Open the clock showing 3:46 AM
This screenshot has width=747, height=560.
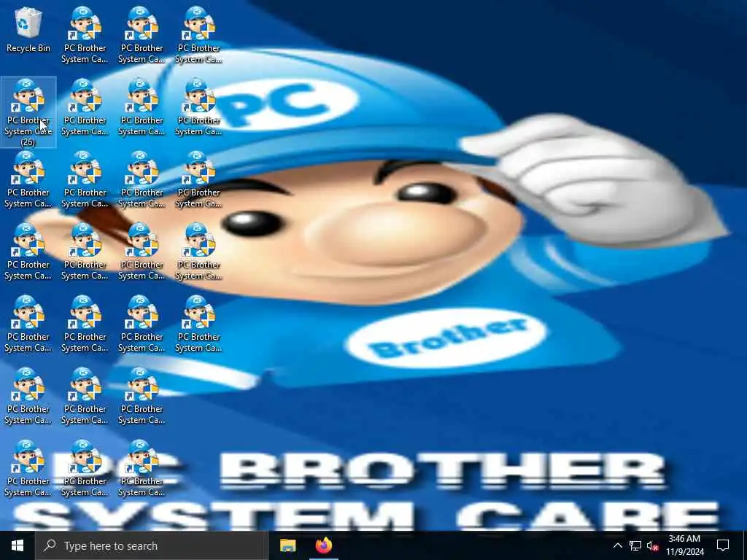[x=684, y=545]
